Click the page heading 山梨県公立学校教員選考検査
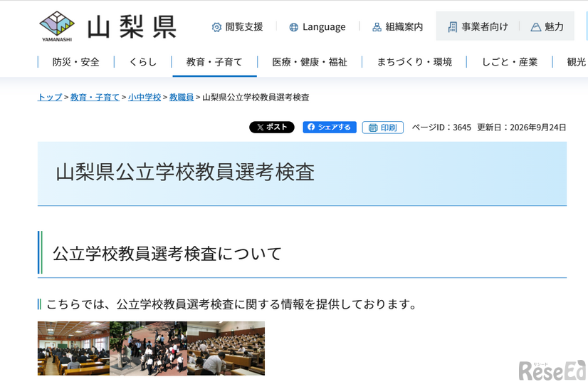The height and width of the screenshot is (382, 588). coord(185,172)
